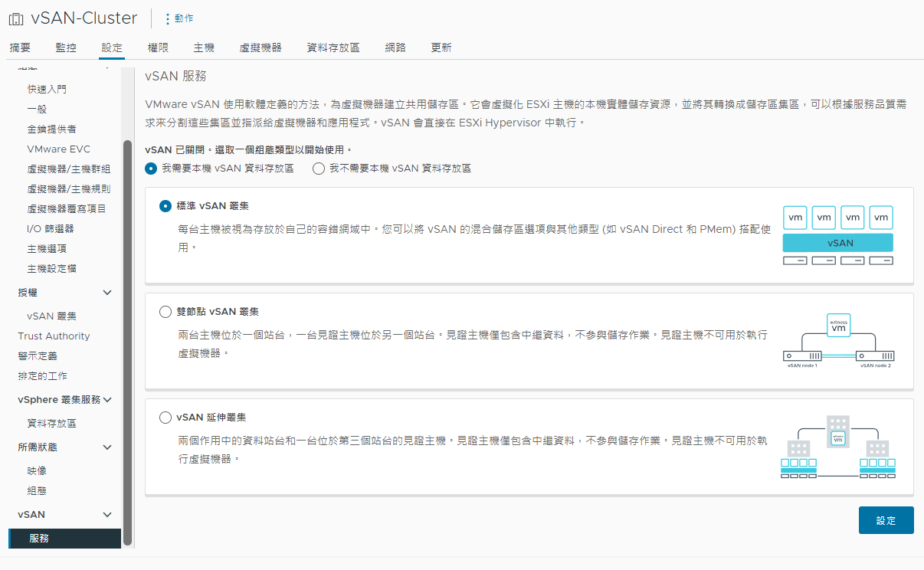Select 我不需要本機 vSAN 資料存放區 radio
Image resolution: width=924 pixels, height=570 pixels.
319,169
